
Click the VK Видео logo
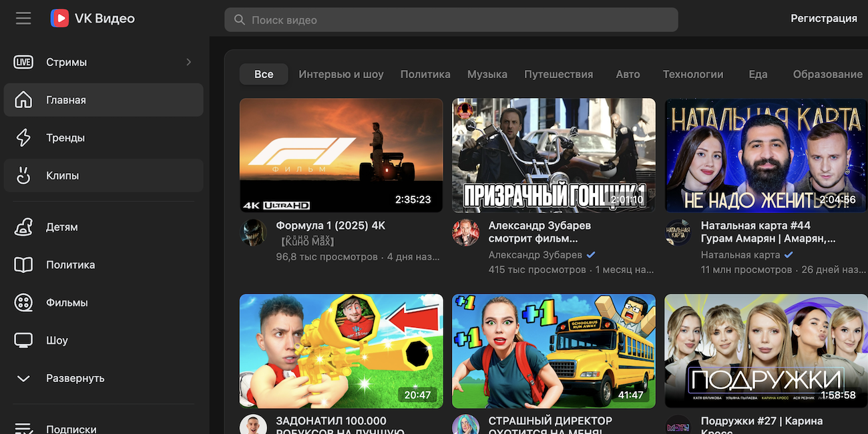(x=93, y=19)
